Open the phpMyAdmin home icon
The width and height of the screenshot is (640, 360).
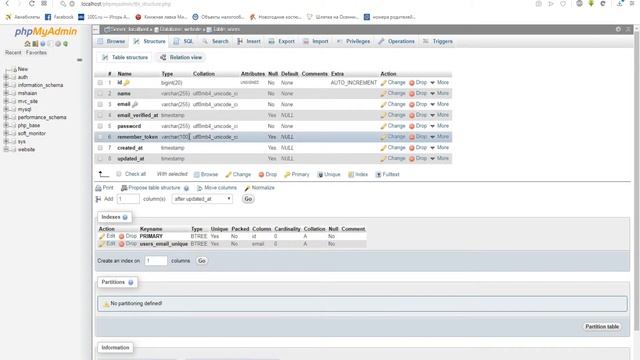[x=27, y=44]
